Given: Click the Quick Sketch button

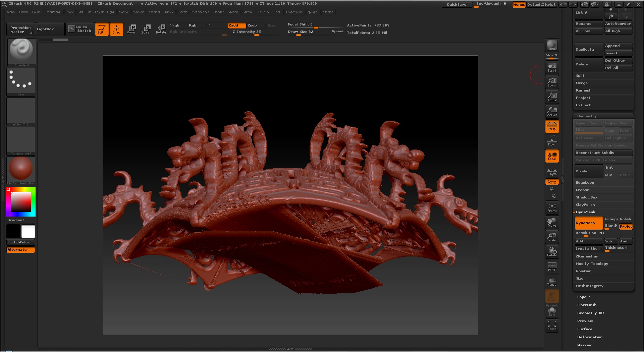Looking at the screenshot, I should [x=80, y=29].
